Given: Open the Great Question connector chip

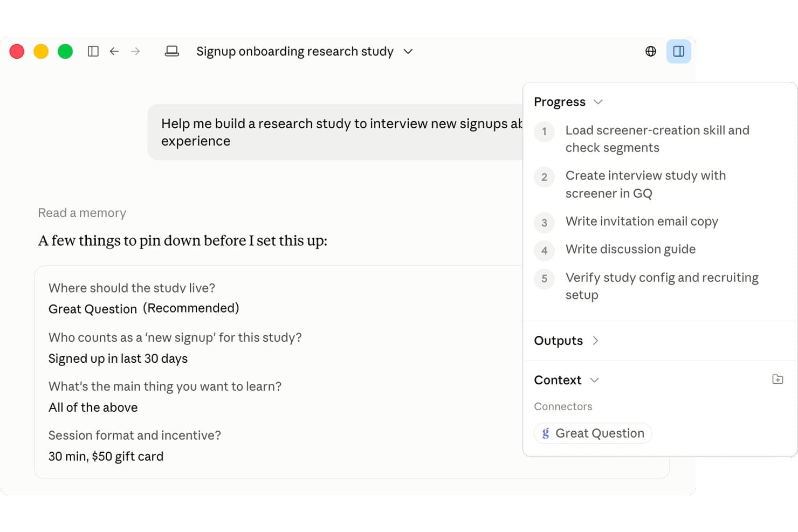Looking at the screenshot, I should click(593, 433).
